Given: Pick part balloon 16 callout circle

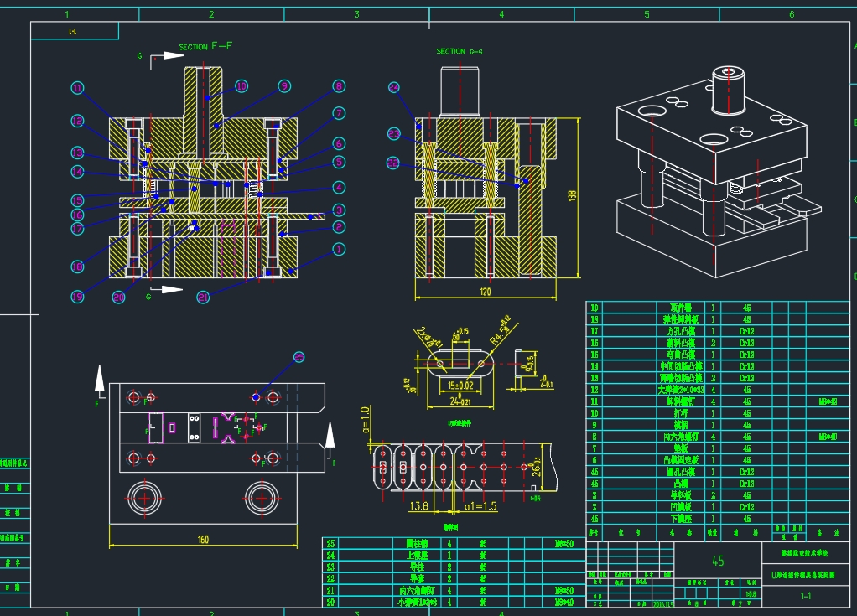Looking at the screenshot, I should point(78,215).
